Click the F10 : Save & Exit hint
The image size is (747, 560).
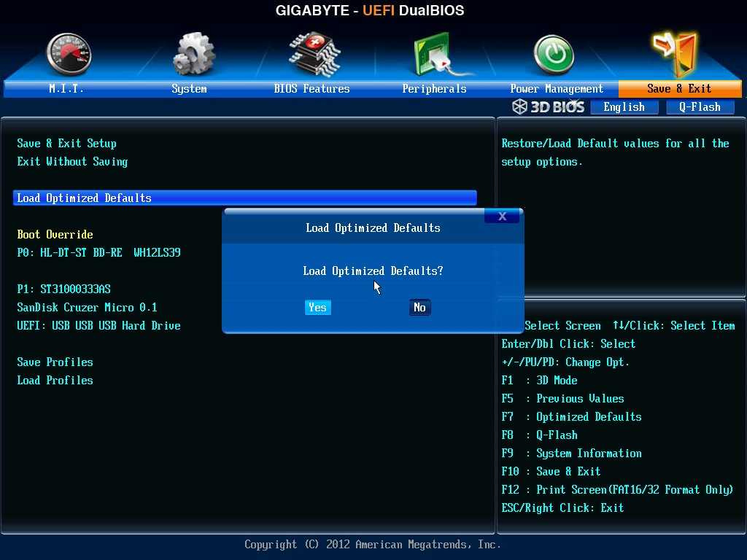[551, 472]
